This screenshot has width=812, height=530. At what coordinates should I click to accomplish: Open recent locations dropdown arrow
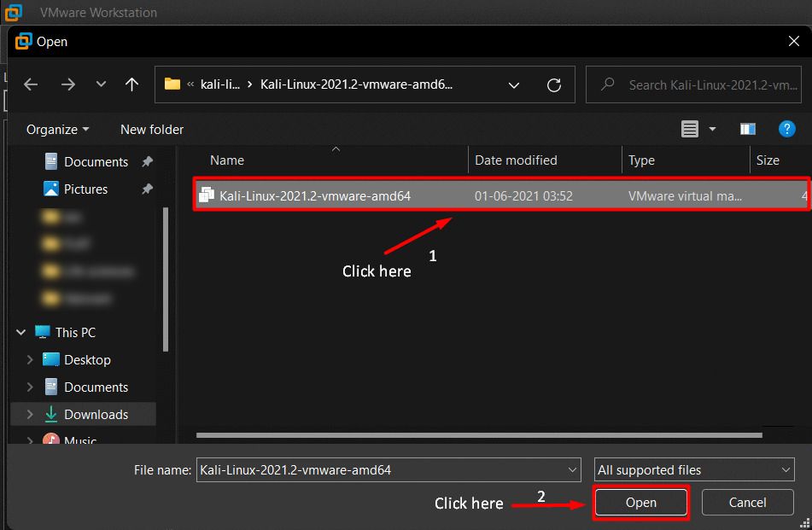(x=102, y=84)
